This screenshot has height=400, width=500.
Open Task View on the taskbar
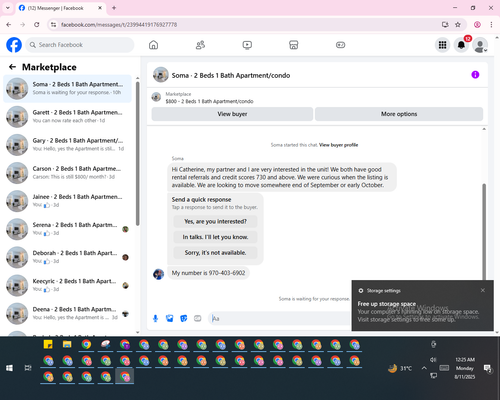[28, 368]
